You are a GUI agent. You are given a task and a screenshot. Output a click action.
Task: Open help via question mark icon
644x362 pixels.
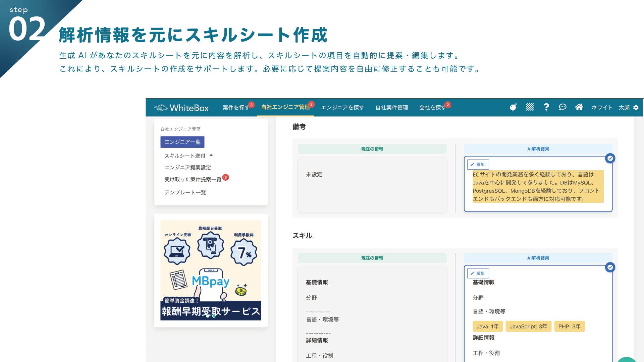[x=546, y=107]
